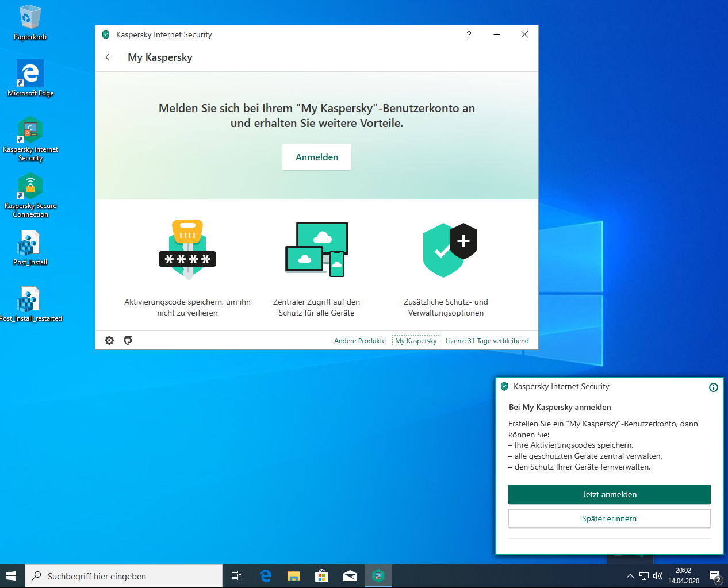Click the info icon in the notification popup
Image resolution: width=728 pixels, height=588 pixels.
point(713,387)
